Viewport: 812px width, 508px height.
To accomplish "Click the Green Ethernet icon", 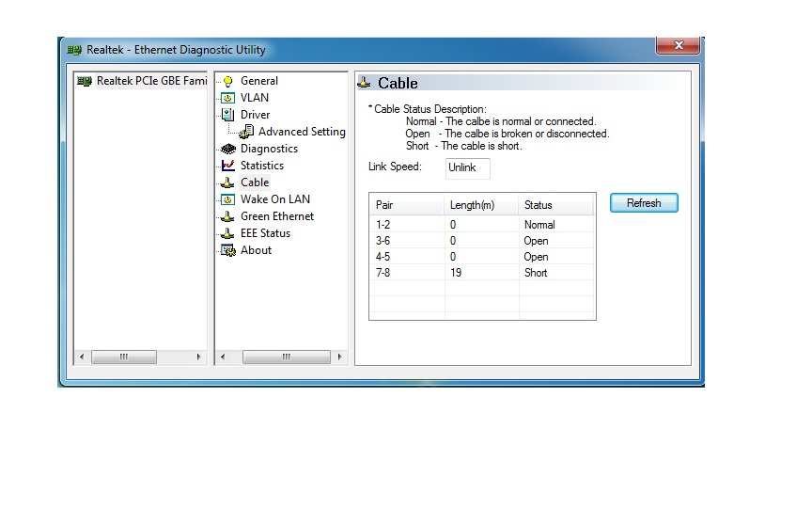I will pos(227,216).
